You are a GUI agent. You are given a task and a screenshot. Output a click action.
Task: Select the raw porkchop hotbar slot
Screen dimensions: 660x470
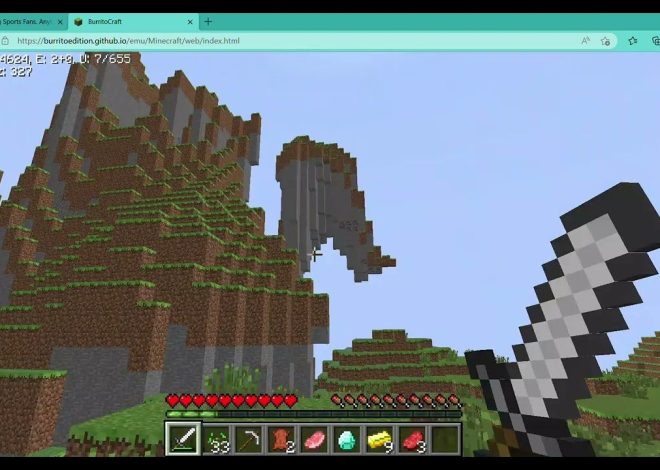(315, 439)
